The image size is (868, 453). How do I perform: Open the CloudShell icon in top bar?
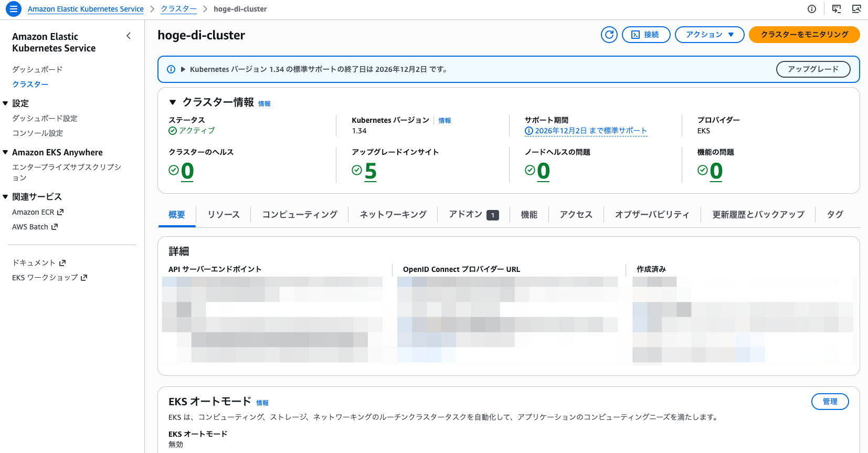837,9
